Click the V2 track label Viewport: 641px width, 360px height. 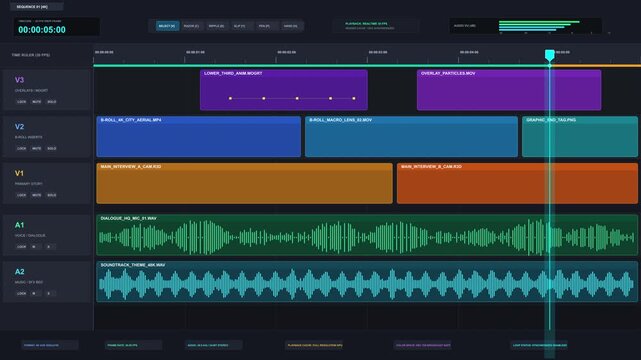19,127
